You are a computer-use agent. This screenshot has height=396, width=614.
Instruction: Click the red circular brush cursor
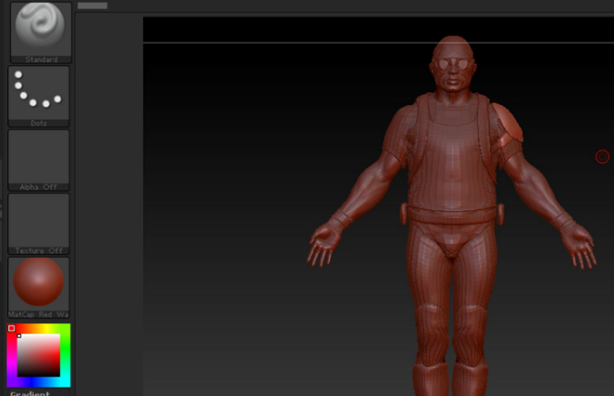602,157
